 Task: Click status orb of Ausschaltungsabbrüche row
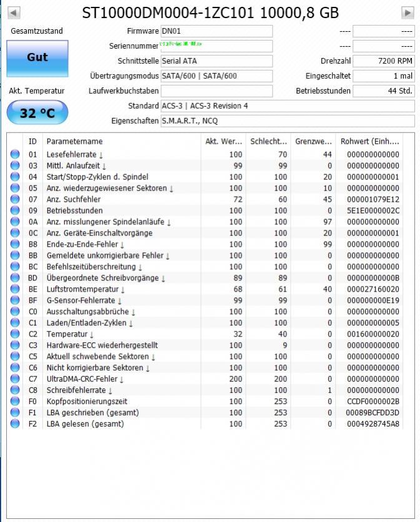15,312
